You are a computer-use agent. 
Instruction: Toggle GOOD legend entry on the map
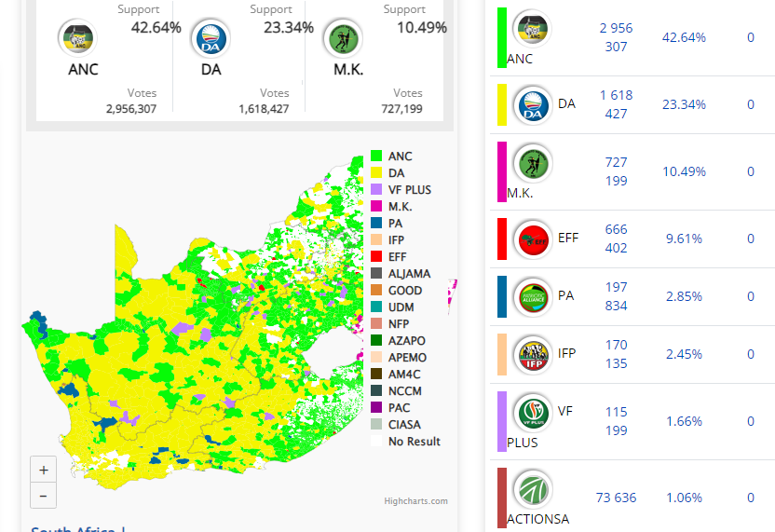[x=397, y=291]
